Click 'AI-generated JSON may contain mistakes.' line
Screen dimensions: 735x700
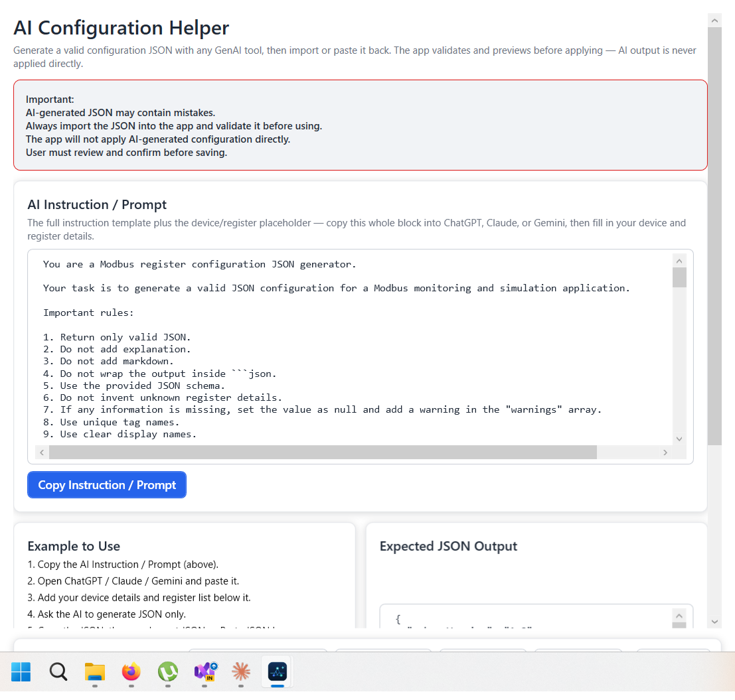(120, 113)
